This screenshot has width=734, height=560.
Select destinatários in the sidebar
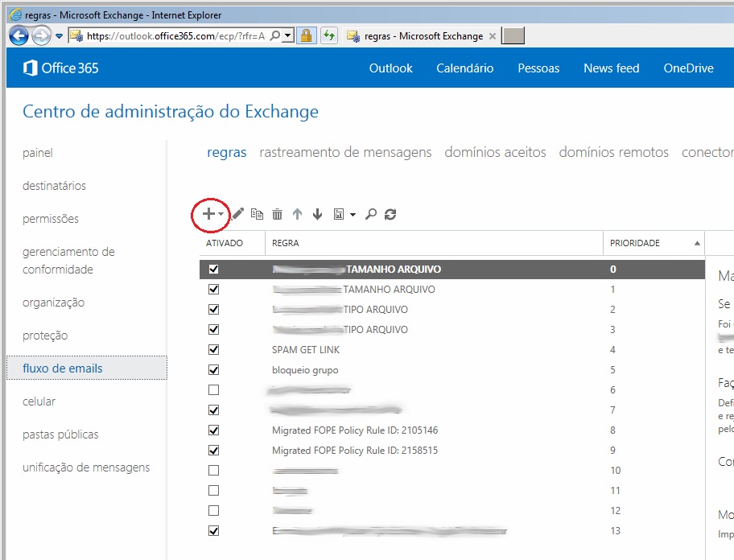tap(54, 186)
